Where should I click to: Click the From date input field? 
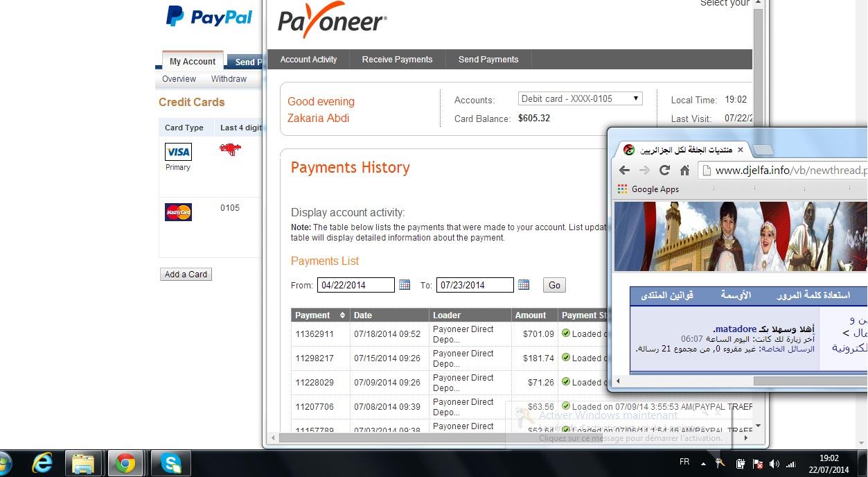point(356,285)
